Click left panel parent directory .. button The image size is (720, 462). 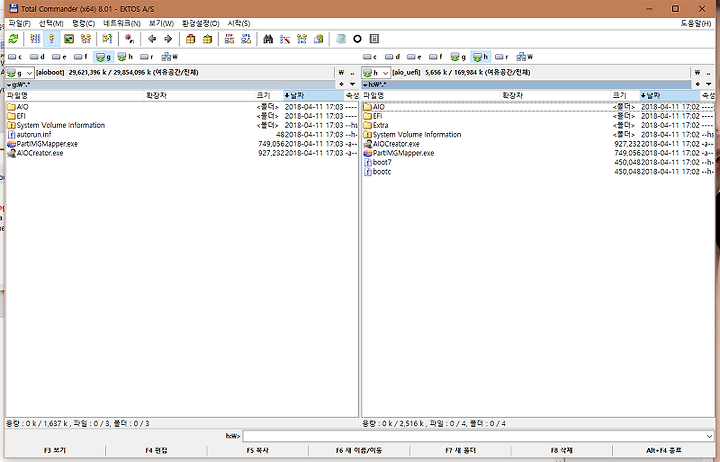coord(352,73)
